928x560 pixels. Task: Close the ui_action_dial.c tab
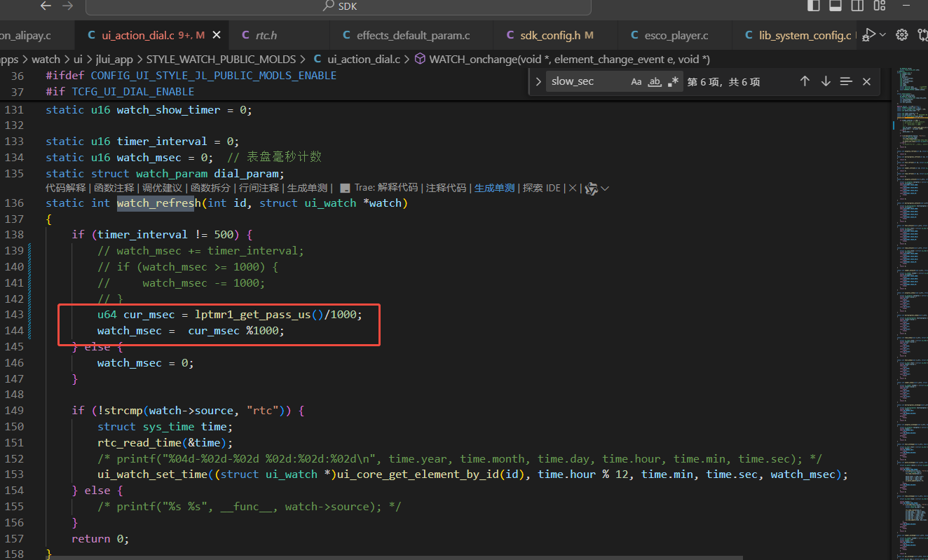click(217, 35)
